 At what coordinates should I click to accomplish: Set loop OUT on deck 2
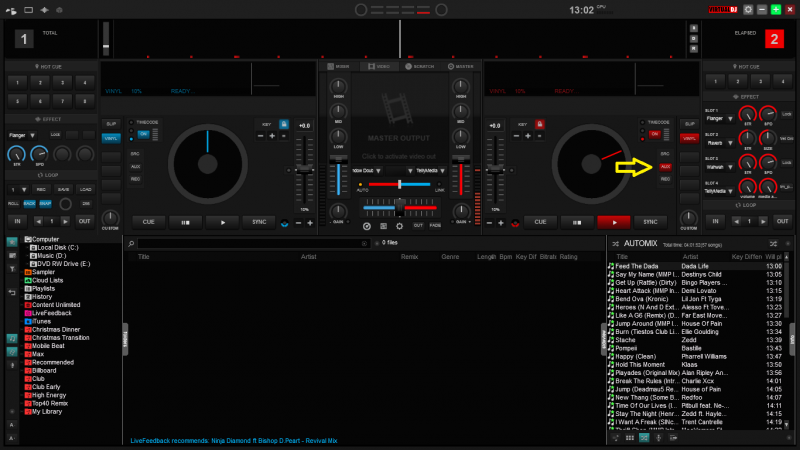[782, 221]
